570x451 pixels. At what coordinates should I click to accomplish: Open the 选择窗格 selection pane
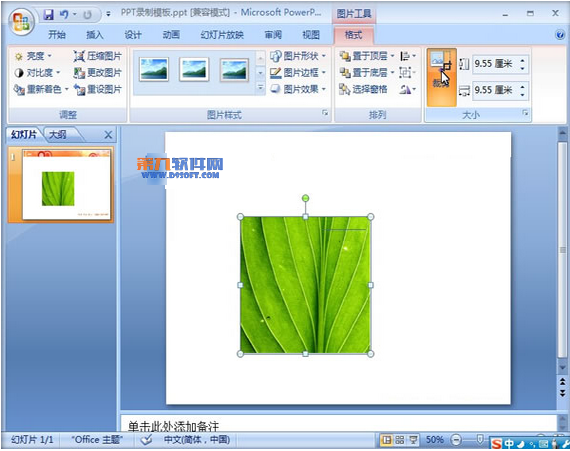tap(363, 89)
